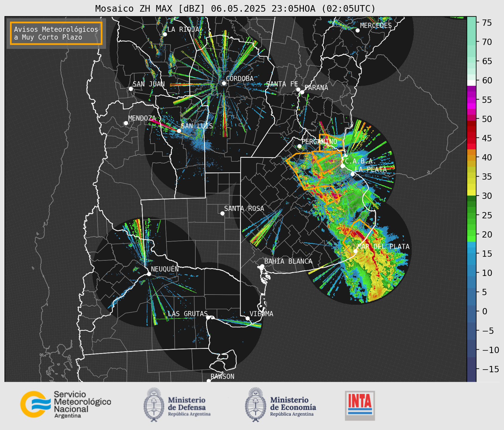Select the MAR DEL PLATA city dot
Image resolution: width=504 pixels, height=430 pixels.
[356, 251]
